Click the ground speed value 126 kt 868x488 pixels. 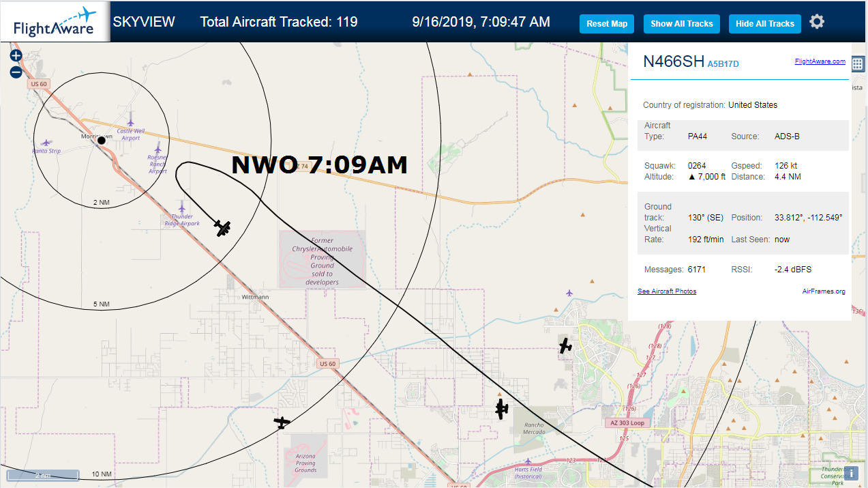pos(786,166)
